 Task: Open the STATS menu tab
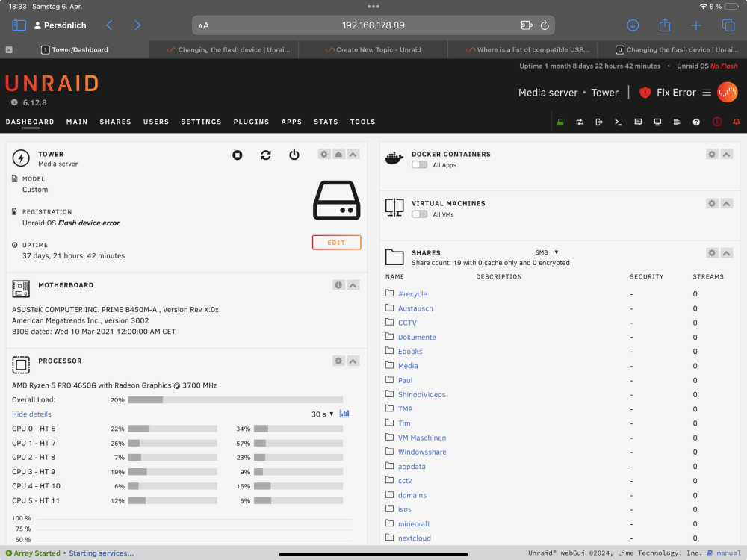click(x=326, y=122)
